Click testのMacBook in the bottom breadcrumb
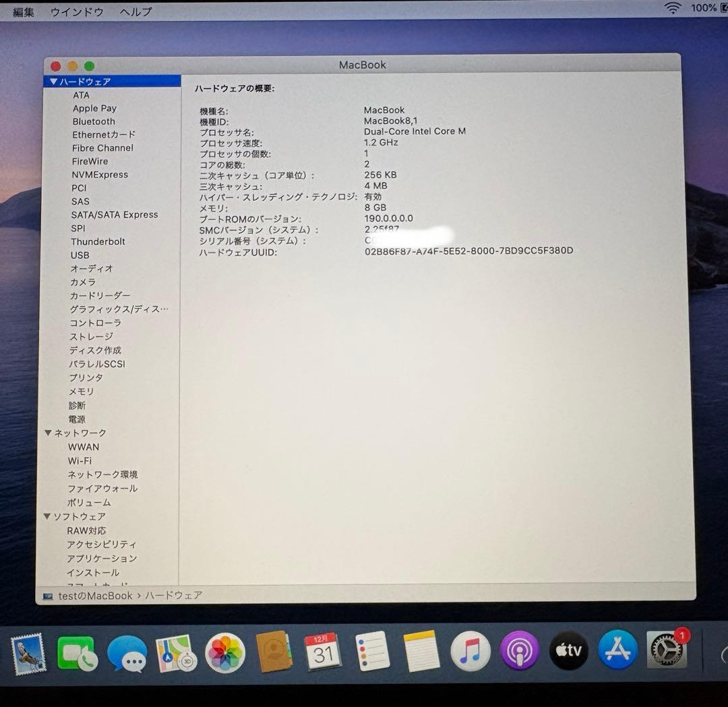This screenshot has height=707, width=728. pos(94,595)
